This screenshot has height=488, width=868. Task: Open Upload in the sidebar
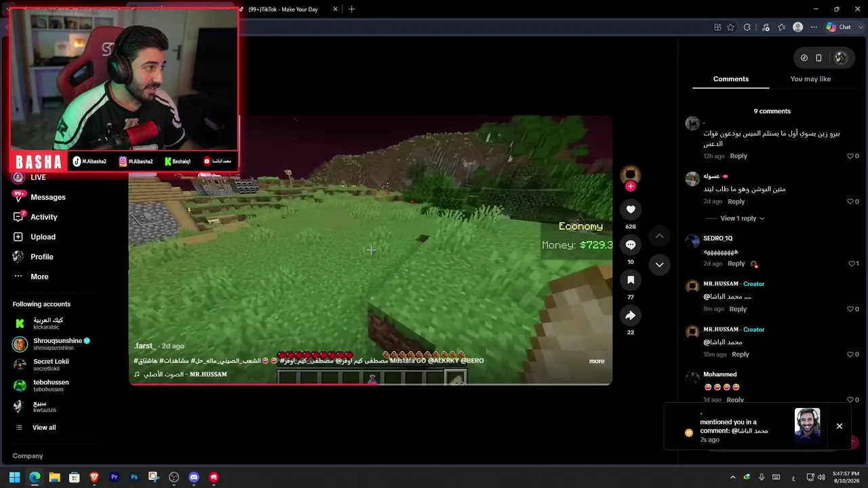(43, 237)
